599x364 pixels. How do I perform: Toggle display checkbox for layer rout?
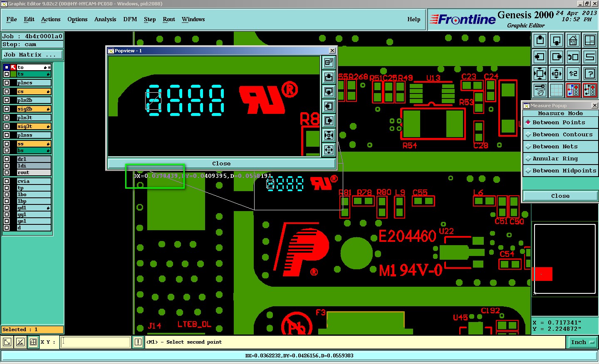pyautogui.click(x=7, y=172)
